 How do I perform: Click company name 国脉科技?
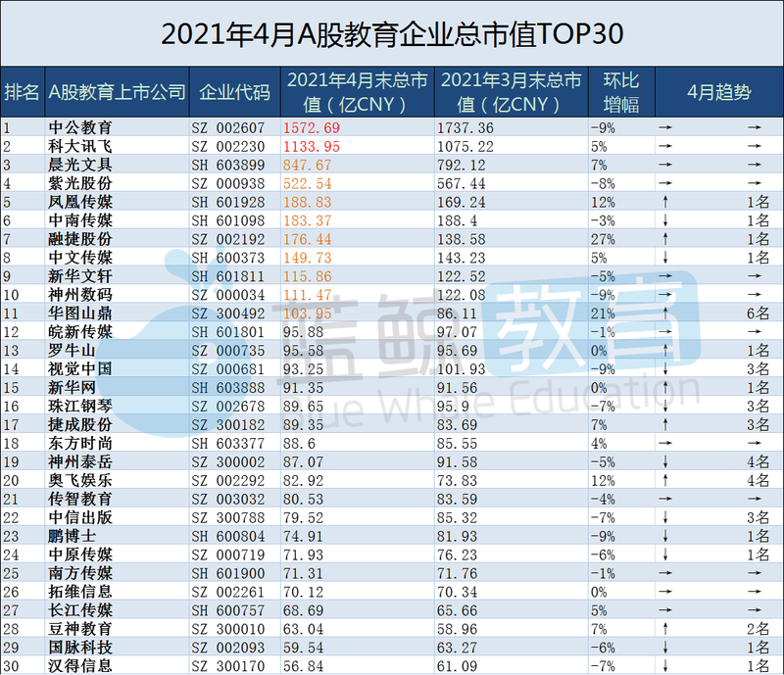click(80, 647)
